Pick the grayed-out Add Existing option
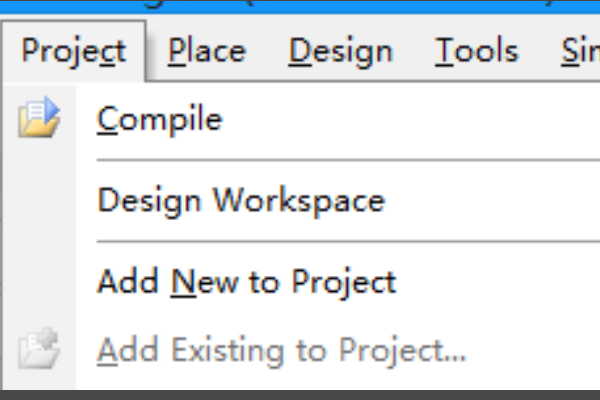The image size is (600, 400). click(281, 350)
